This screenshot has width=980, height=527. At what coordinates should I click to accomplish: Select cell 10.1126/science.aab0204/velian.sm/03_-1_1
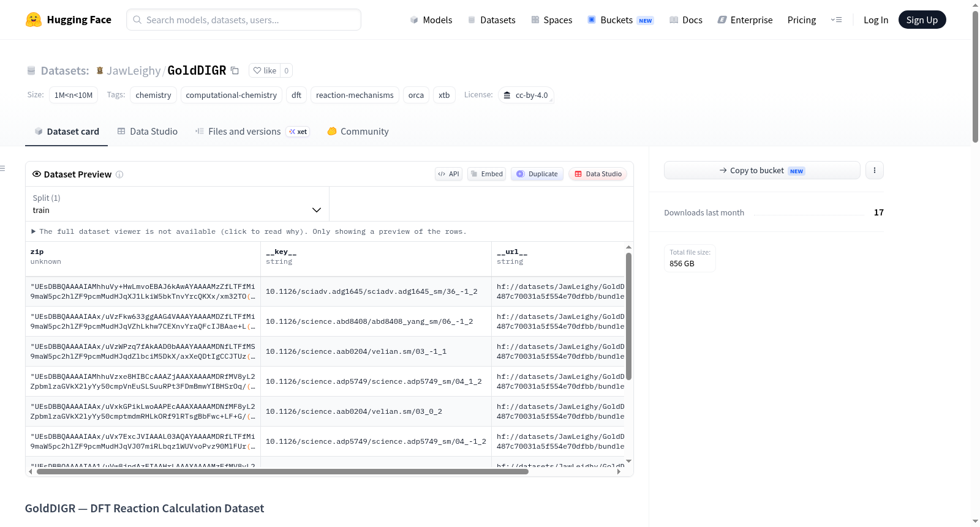[376, 351]
